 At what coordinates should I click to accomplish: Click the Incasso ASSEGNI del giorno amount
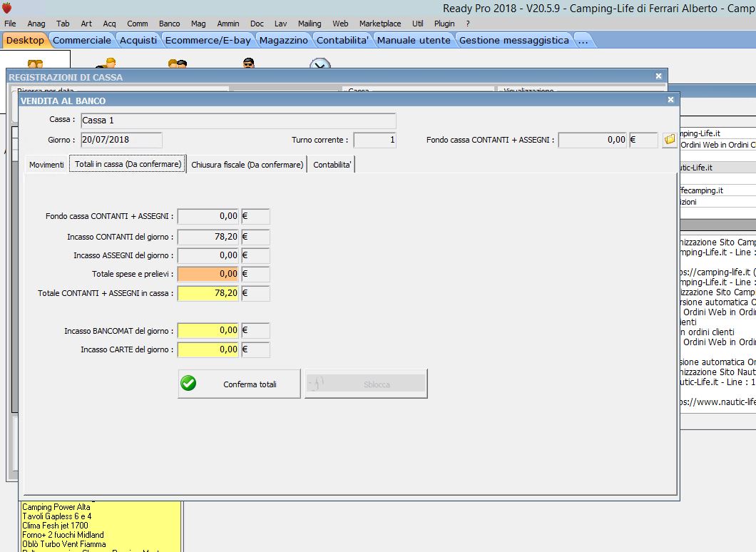(208, 255)
